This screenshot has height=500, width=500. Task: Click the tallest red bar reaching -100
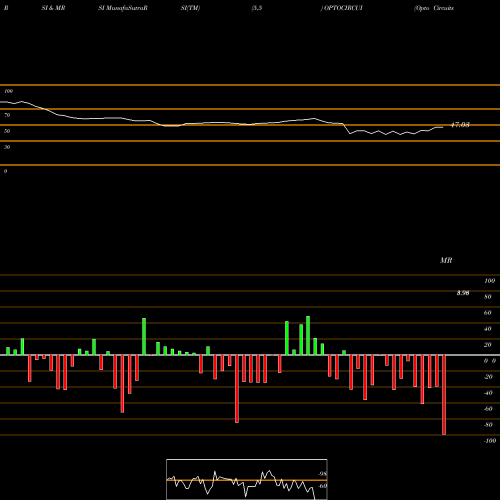[444, 395]
